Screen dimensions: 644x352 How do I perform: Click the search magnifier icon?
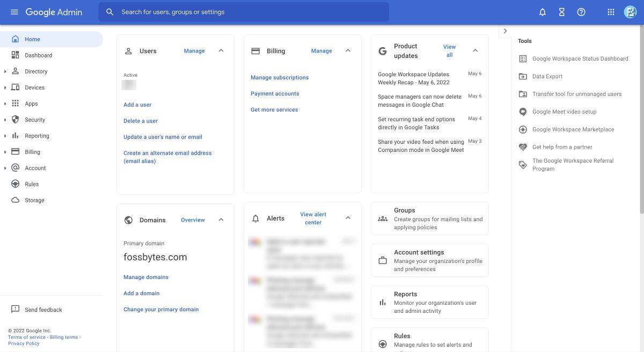click(109, 12)
